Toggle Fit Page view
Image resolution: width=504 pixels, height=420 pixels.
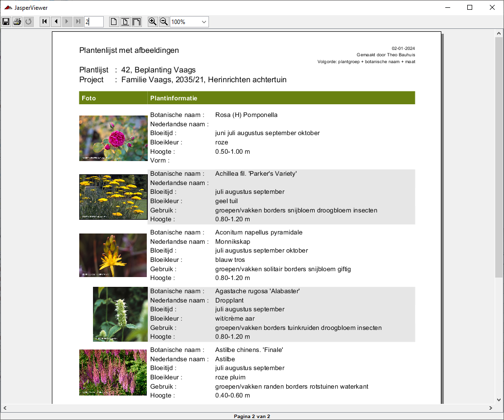click(125, 22)
